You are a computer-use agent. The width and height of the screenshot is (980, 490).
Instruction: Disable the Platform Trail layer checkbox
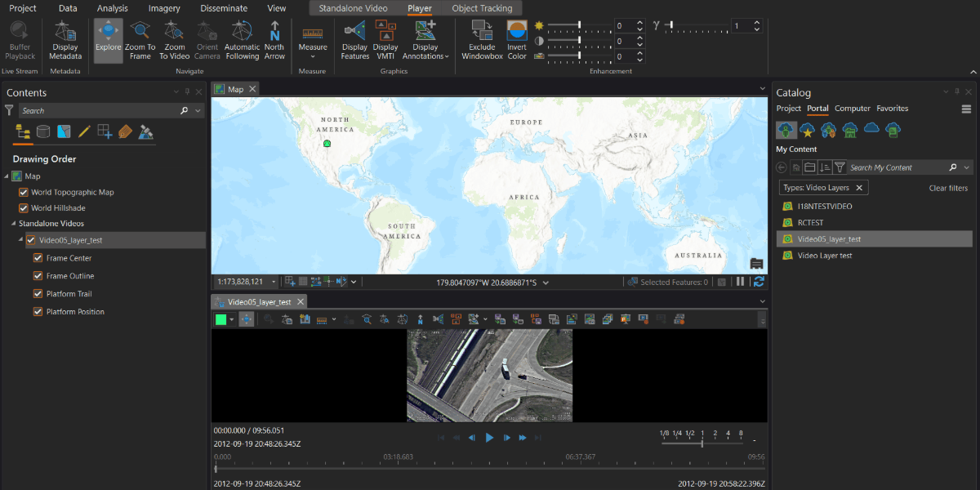click(38, 294)
